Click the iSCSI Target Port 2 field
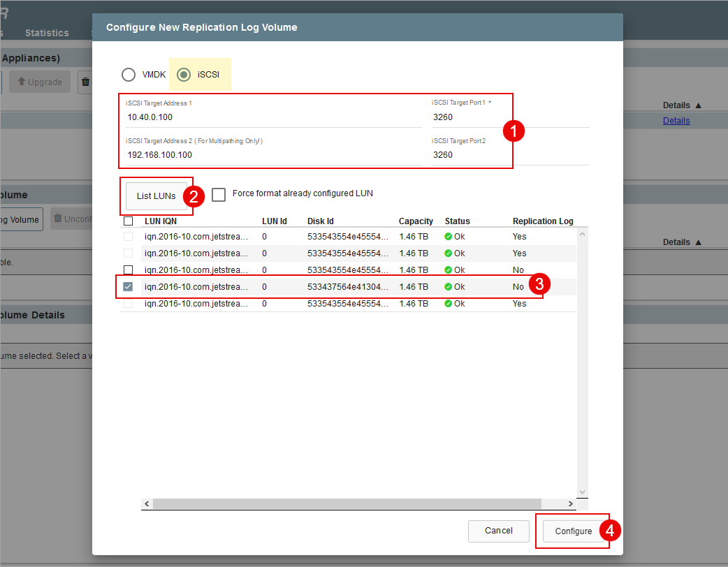 (x=467, y=155)
